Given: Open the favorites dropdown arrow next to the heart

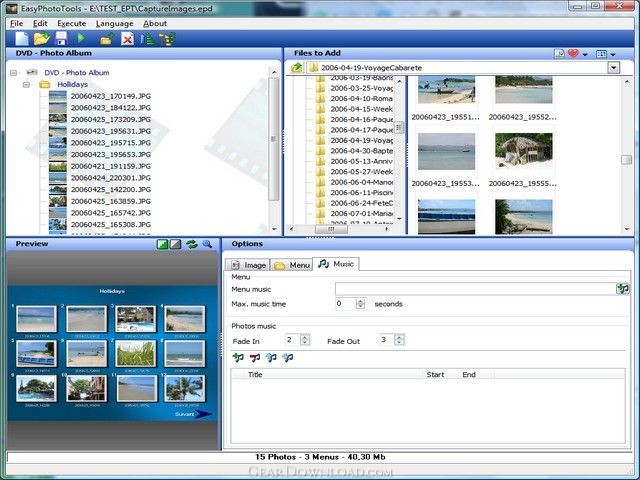Looking at the screenshot, I should pyautogui.click(x=585, y=54).
